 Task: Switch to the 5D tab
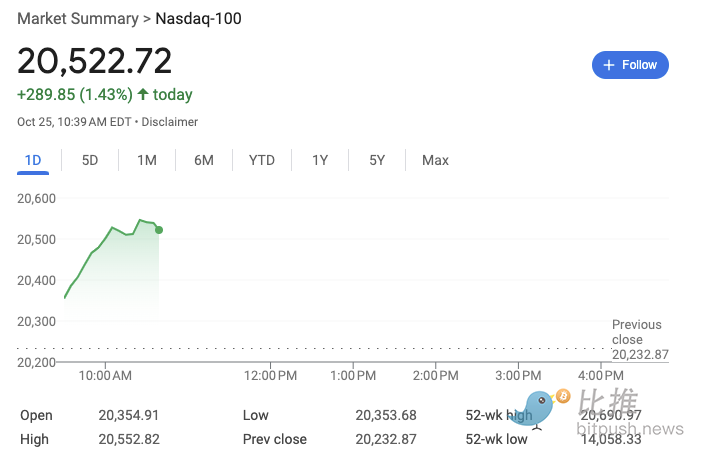coord(90,160)
